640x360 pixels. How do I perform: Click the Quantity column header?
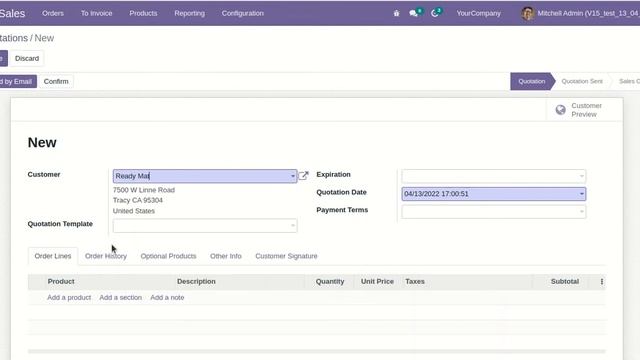[x=330, y=282]
